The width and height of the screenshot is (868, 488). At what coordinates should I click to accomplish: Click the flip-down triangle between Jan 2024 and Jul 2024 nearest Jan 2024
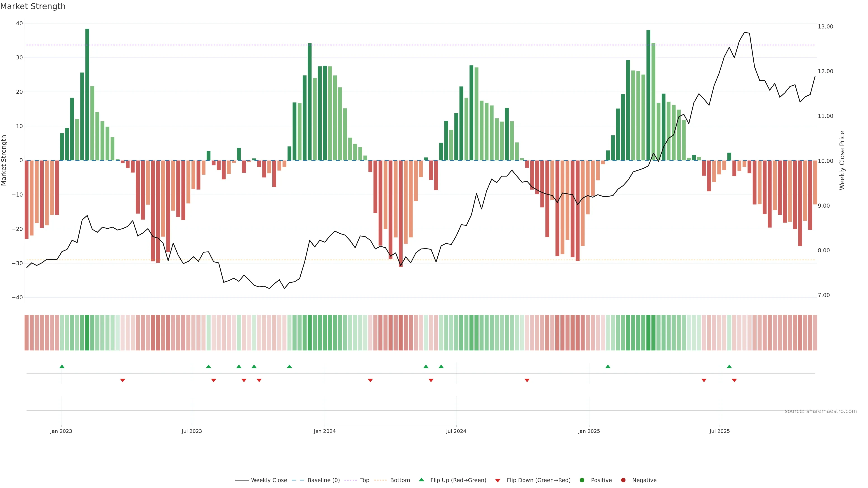pyautogui.click(x=370, y=380)
